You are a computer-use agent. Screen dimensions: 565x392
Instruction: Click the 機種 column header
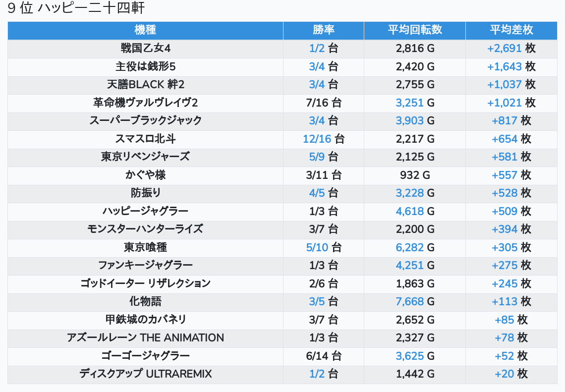145,30
